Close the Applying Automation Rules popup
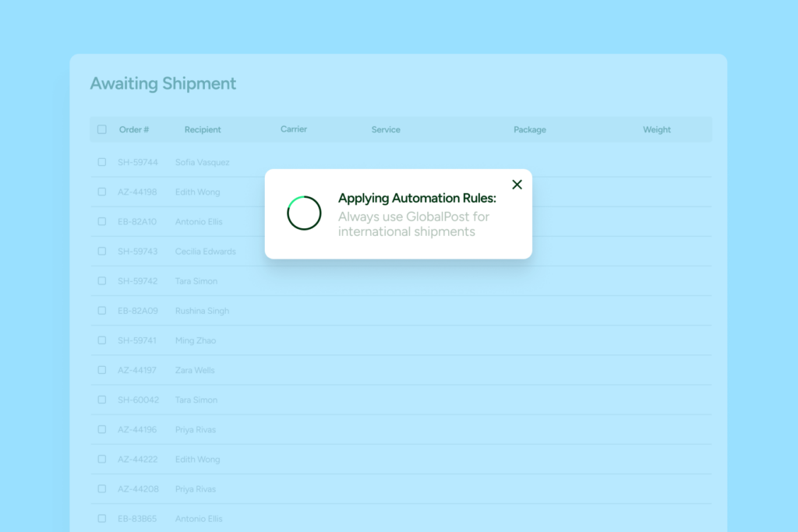The width and height of the screenshot is (798, 532). pyautogui.click(x=517, y=185)
